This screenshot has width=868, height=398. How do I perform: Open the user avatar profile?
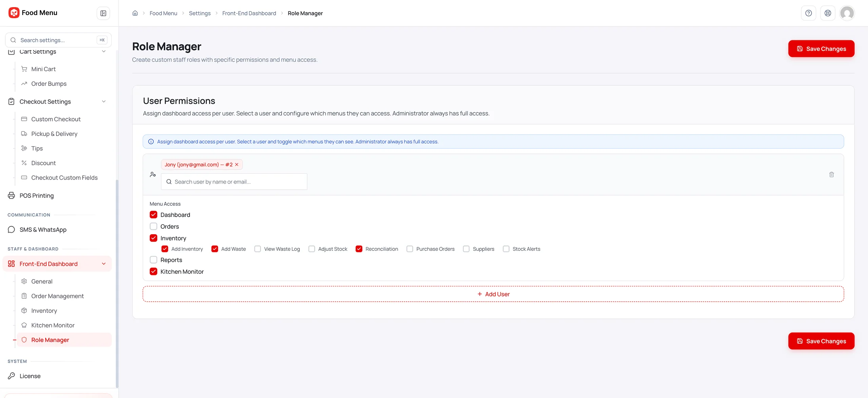pos(847,13)
